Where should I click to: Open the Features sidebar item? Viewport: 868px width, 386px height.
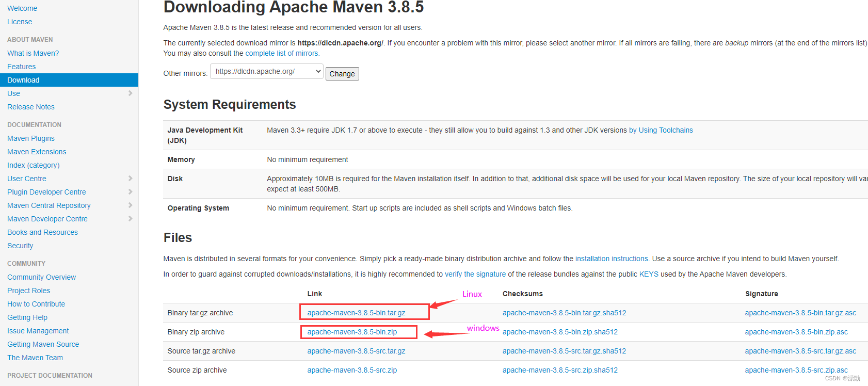pos(22,67)
